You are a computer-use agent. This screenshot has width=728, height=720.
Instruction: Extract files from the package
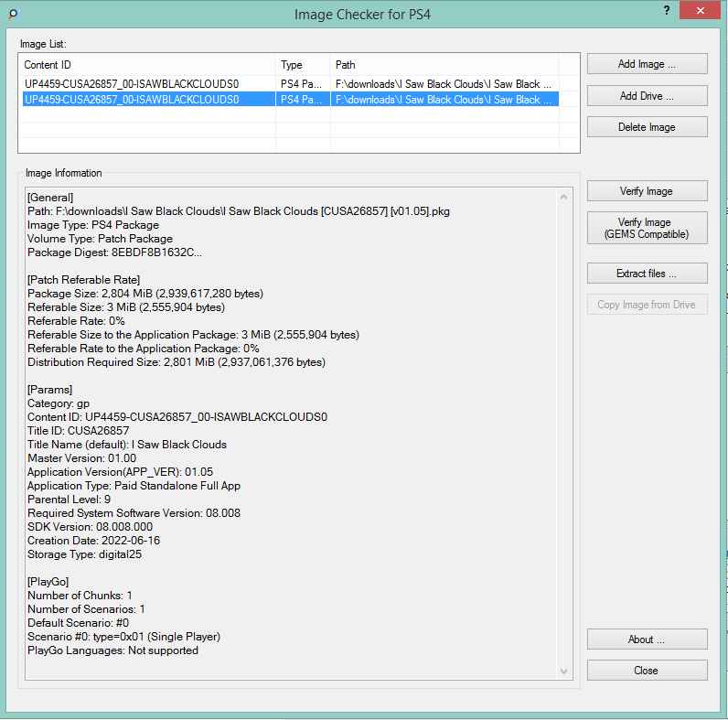[648, 274]
